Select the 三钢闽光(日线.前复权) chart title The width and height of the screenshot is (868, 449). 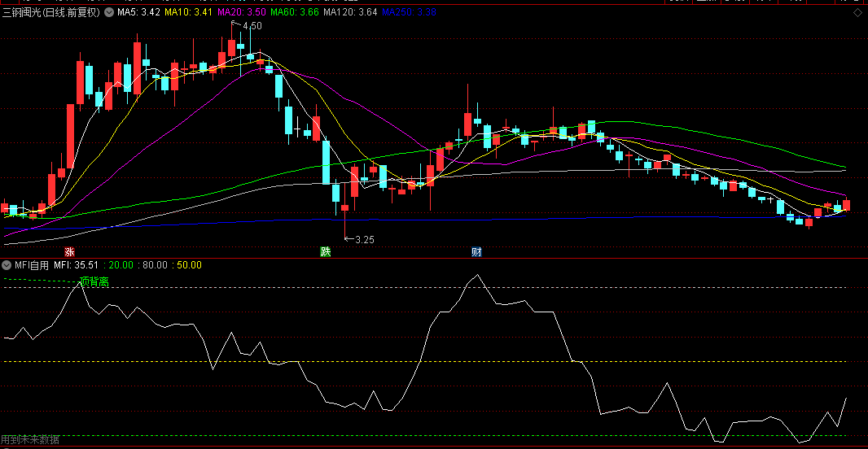tap(51, 11)
